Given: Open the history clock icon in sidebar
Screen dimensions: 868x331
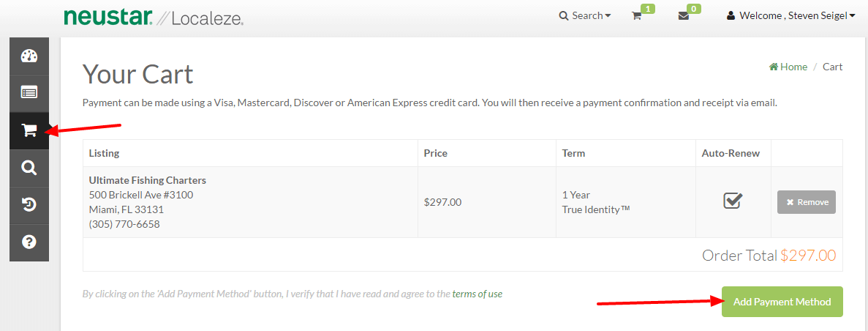Looking at the screenshot, I should pos(29,205).
